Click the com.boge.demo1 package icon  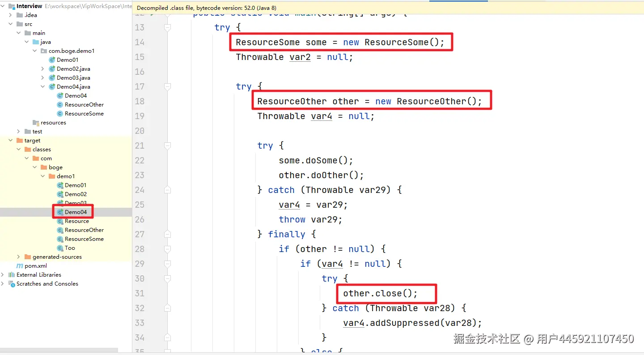(x=44, y=51)
